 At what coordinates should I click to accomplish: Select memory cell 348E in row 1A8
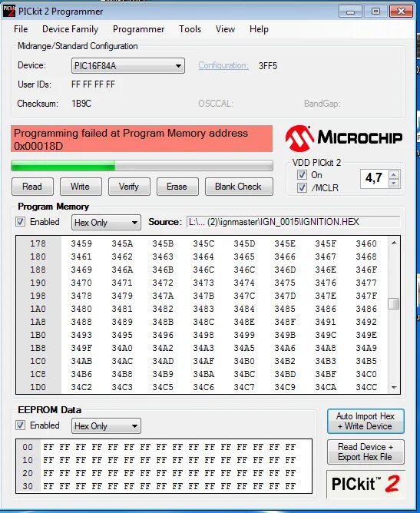point(244,323)
